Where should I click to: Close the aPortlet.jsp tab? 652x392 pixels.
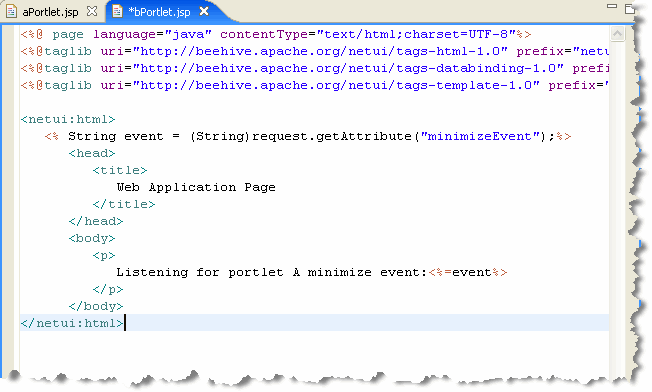(x=92, y=12)
